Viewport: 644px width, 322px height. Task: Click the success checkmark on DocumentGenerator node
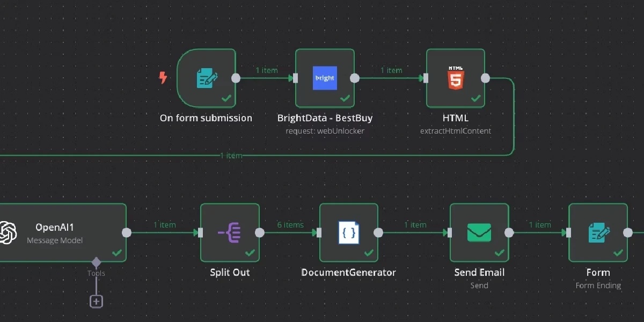pos(369,253)
